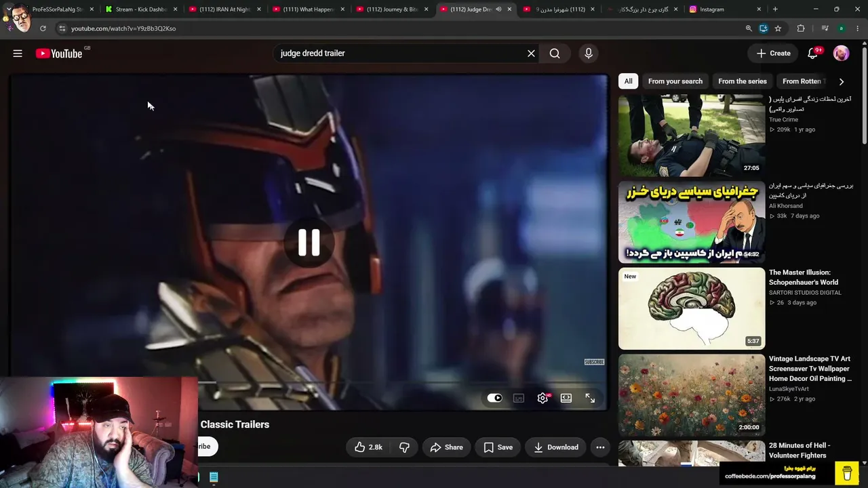Open the Classic Trailers channel

(235, 424)
